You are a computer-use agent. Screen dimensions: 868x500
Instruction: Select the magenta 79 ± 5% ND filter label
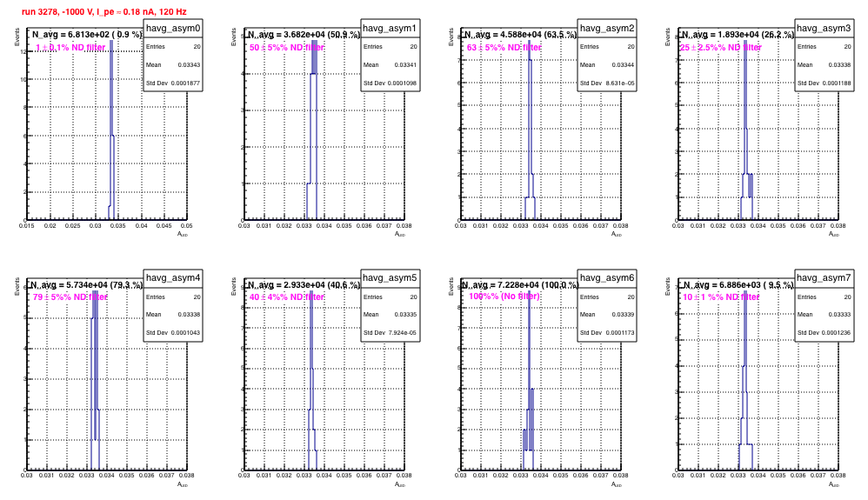pos(70,297)
